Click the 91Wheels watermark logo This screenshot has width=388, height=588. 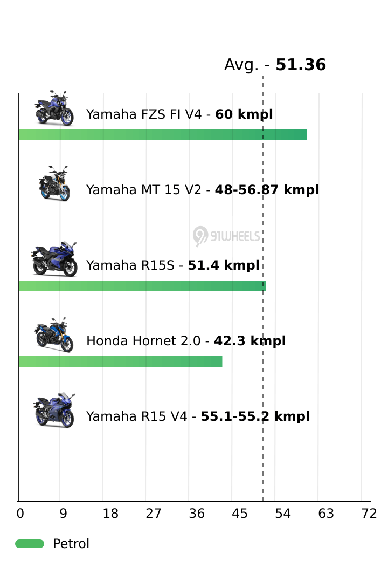click(227, 236)
